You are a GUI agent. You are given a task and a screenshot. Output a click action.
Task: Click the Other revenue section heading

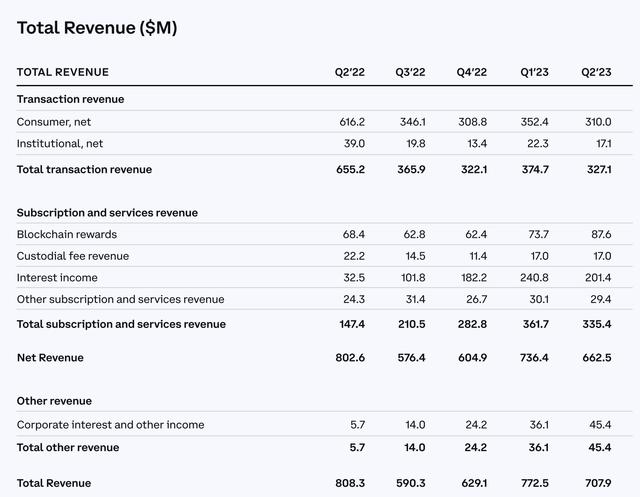pos(54,401)
